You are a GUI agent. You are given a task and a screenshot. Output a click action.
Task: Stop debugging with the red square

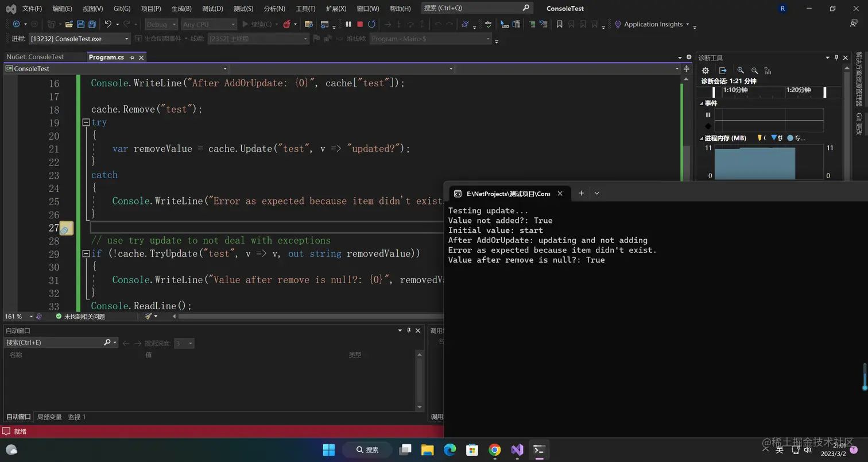coord(360,24)
